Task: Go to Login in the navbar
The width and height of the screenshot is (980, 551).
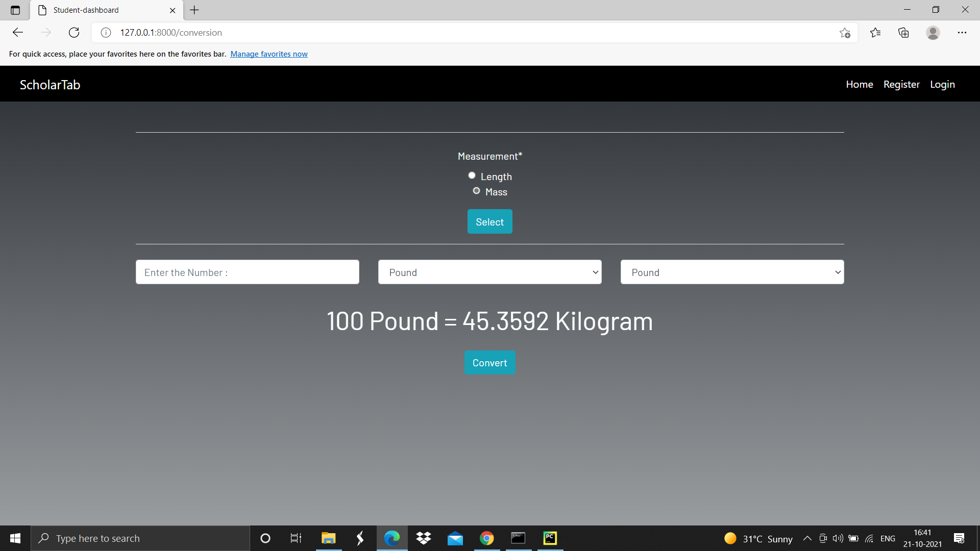Action: point(942,84)
